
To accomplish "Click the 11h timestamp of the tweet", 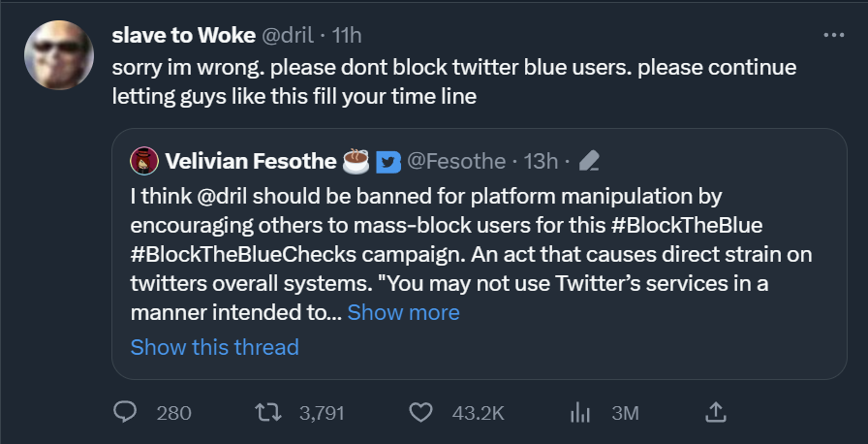I will point(346,36).
